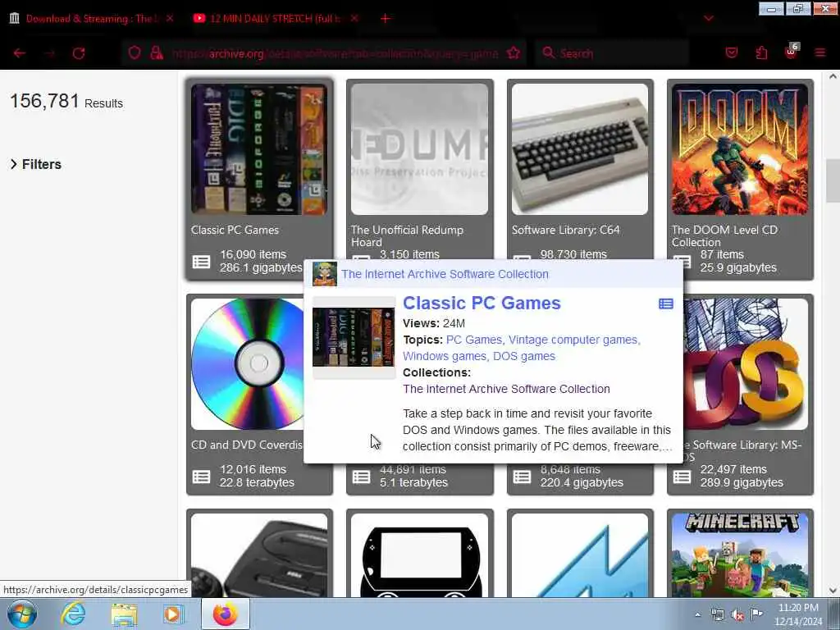Click the Vintage computer games topic link

(x=573, y=340)
